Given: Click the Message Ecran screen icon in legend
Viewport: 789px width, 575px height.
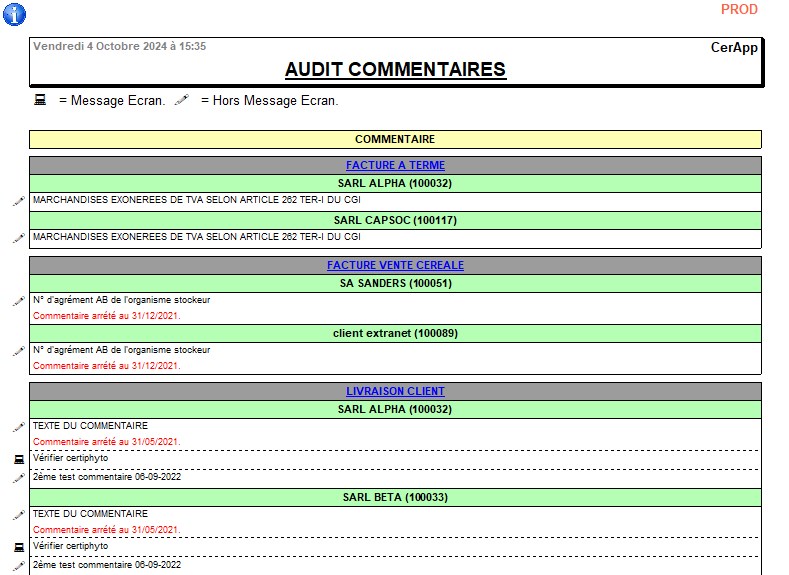Looking at the screenshot, I should click(40, 100).
